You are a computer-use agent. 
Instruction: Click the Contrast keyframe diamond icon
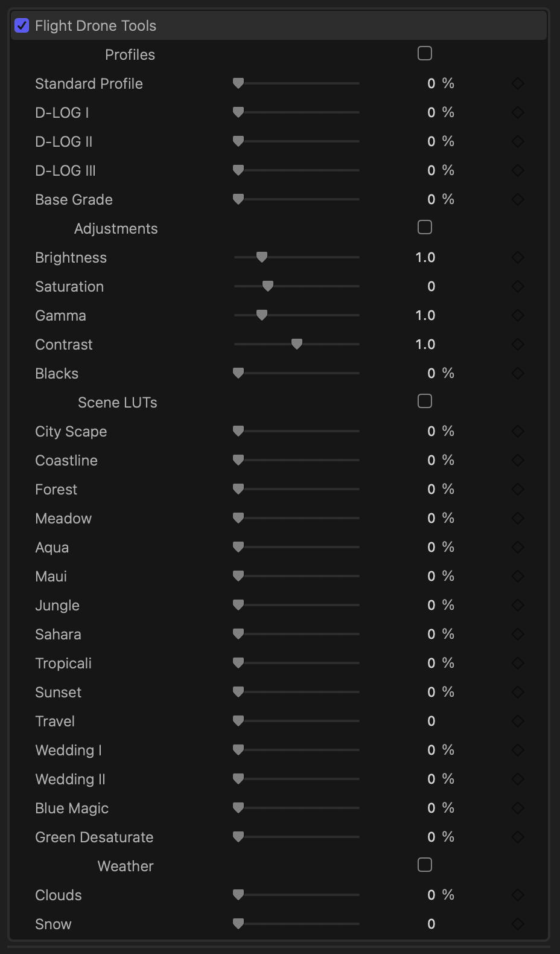(518, 345)
